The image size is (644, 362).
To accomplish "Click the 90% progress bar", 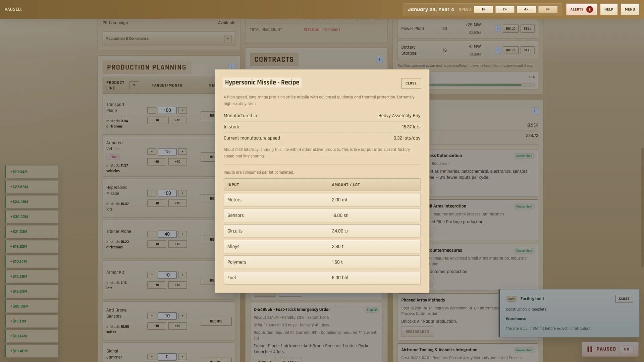I will (483, 85).
